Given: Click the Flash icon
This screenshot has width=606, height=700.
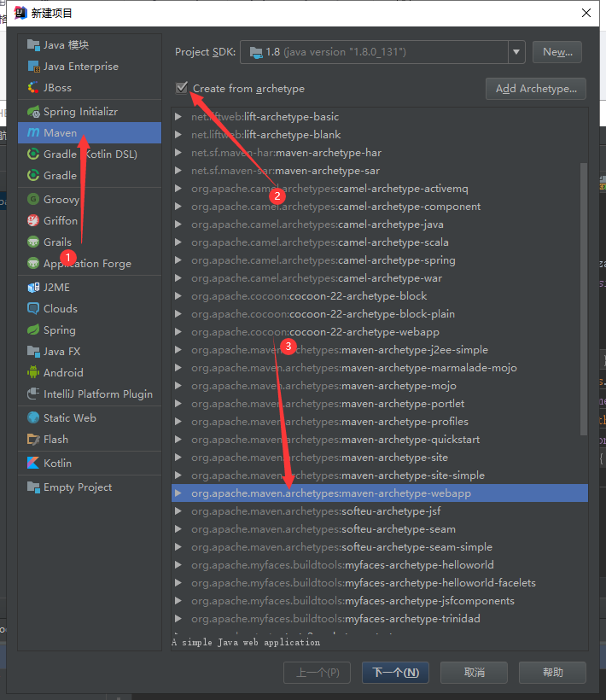Looking at the screenshot, I should [x=33, y=440].
